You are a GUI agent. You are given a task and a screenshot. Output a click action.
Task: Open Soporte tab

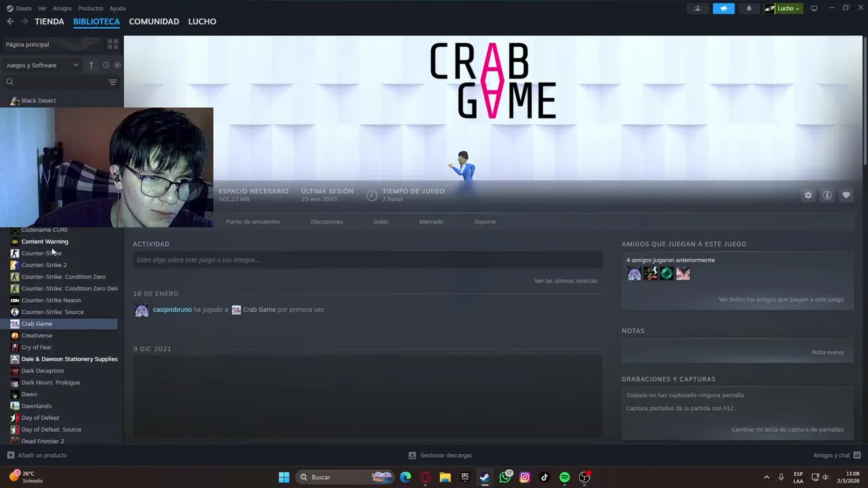[x=485, y=222]
